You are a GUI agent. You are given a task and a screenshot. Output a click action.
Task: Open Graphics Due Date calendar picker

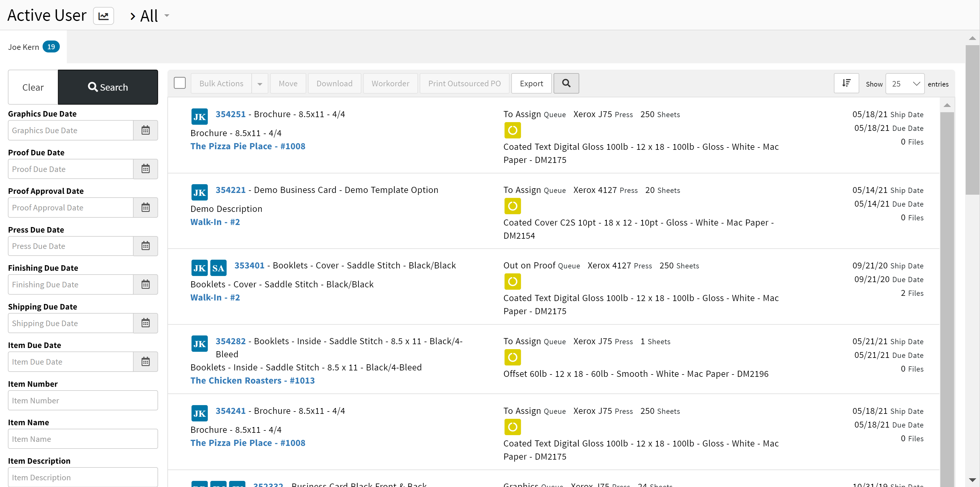[145, 130]
